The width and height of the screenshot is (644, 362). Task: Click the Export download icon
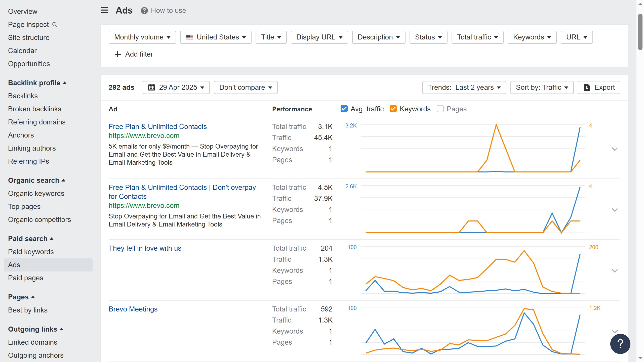(587, 87)
